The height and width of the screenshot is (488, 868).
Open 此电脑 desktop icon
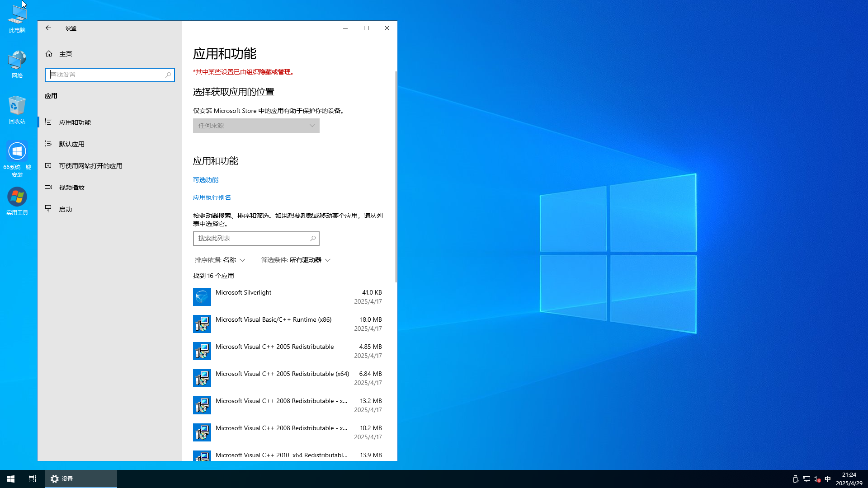pyautogui.click(x=17, y=18)
